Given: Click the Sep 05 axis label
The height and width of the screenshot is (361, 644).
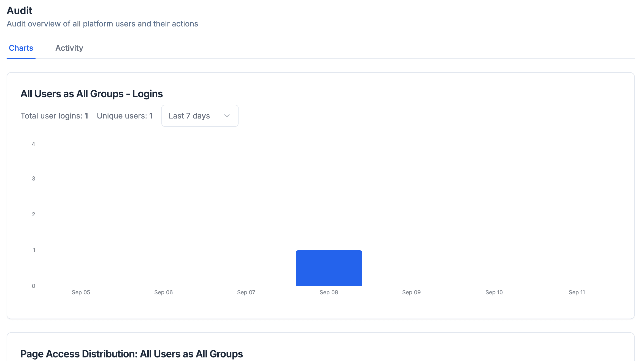Looking at the screenshot, I should [81, 292].
